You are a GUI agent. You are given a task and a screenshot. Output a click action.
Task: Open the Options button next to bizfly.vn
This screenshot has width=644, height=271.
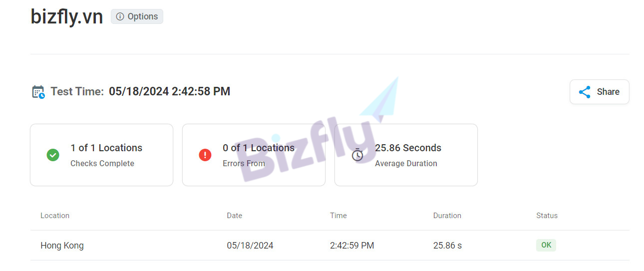pyautogui.click(x=137, y=16)
